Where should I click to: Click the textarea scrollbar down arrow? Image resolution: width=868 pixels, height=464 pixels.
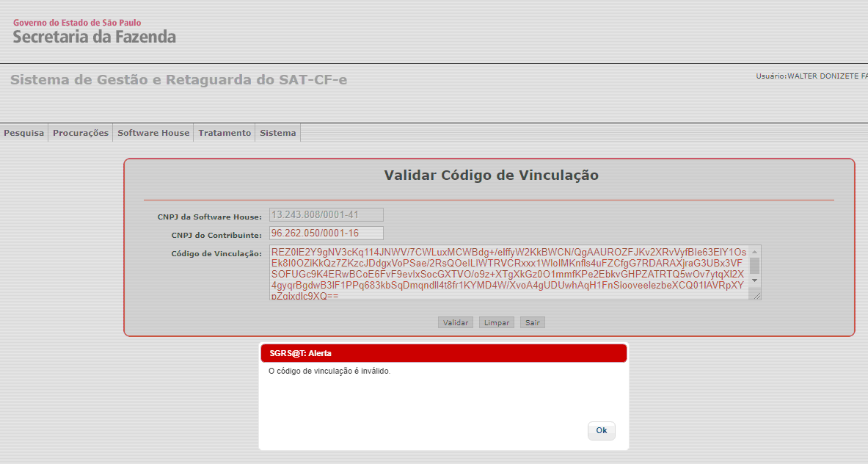[754, 280]
